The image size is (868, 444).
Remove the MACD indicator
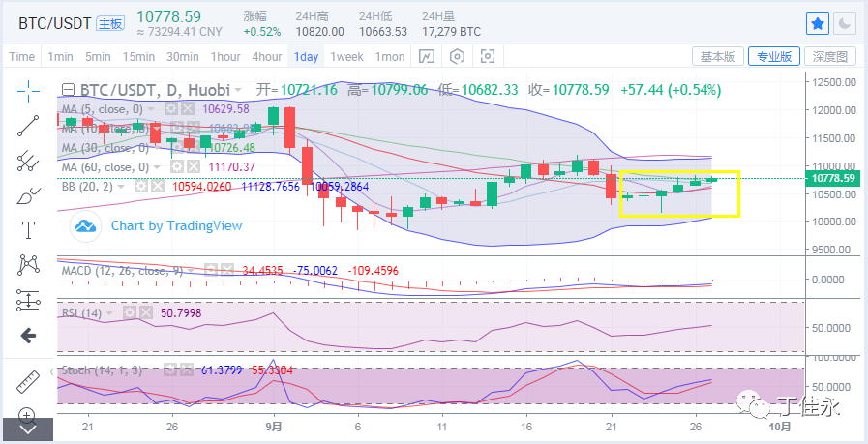[227, 271]
